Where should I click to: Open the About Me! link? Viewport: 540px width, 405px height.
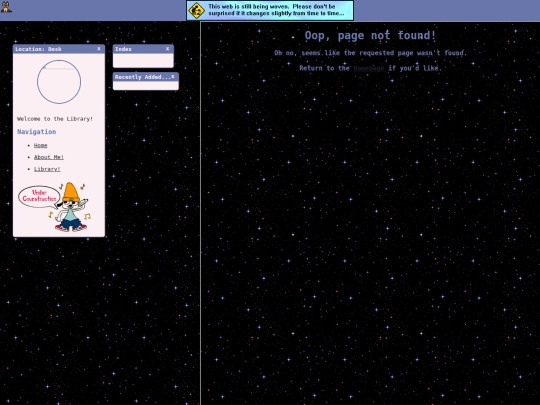(49, 157)
